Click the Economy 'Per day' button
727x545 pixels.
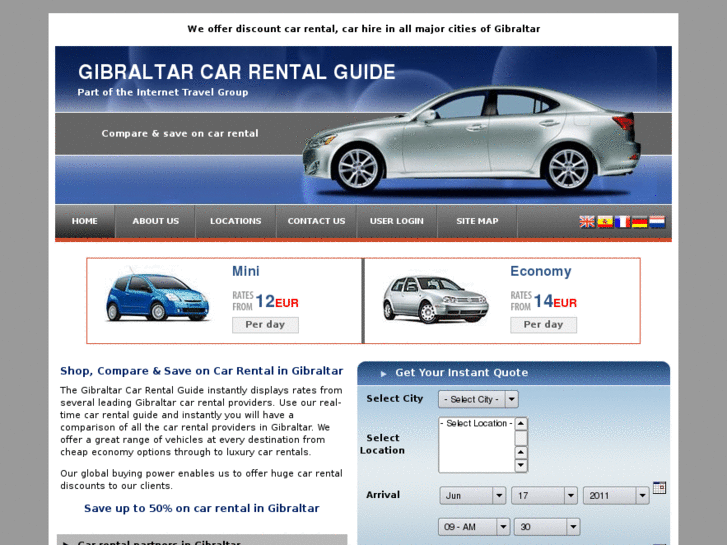click(x=543, y=325)
